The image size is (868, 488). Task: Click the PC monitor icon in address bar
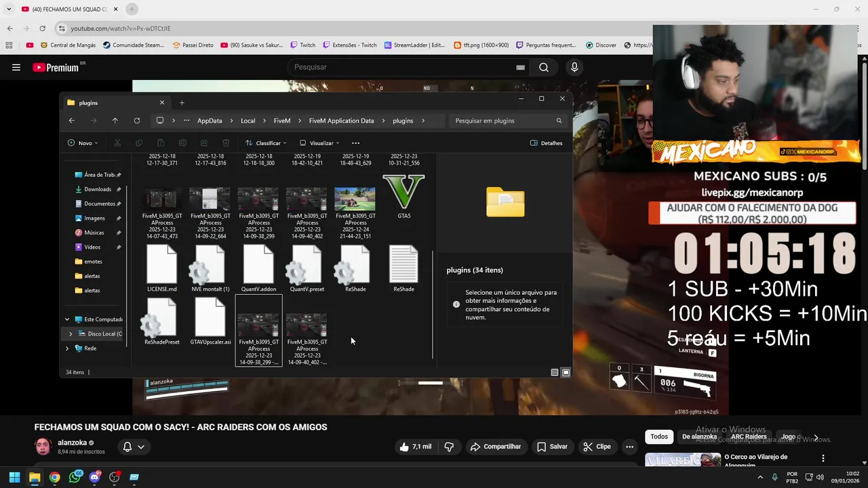(x=160, y=121)
